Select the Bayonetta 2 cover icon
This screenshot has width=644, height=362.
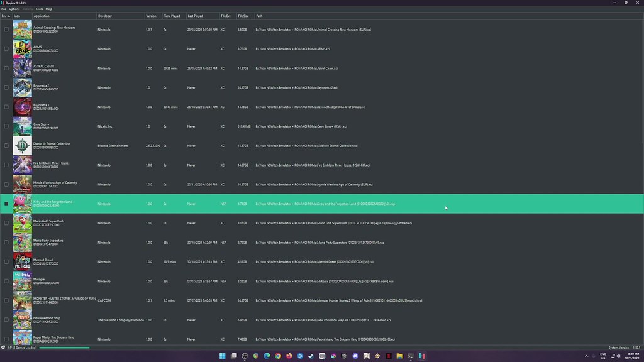tap(22, 87)
